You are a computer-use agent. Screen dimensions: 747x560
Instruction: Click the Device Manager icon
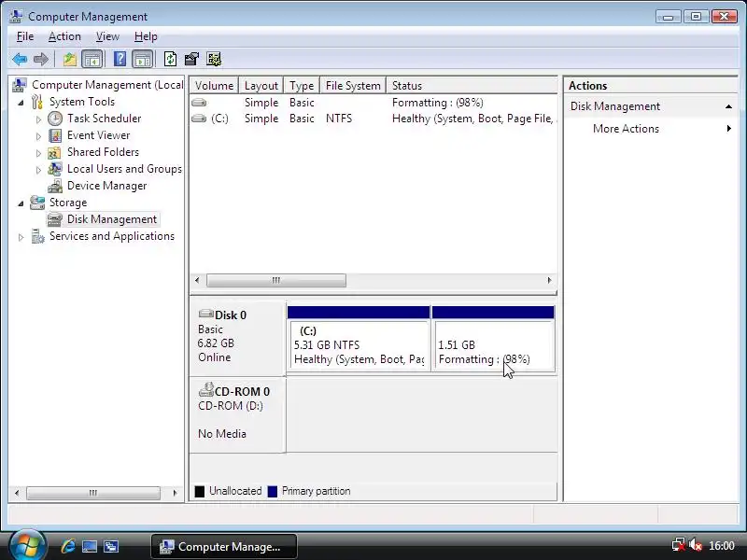55,186
